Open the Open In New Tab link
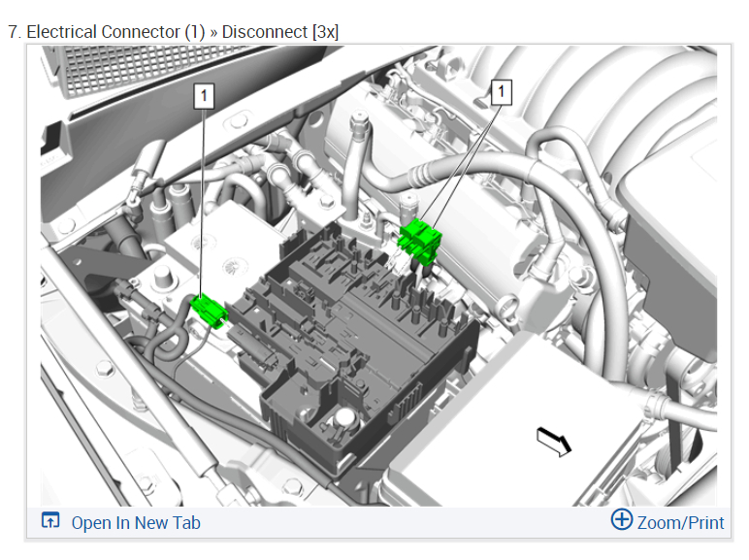This screenshot has width=749, height=560. tap(136, 523)
